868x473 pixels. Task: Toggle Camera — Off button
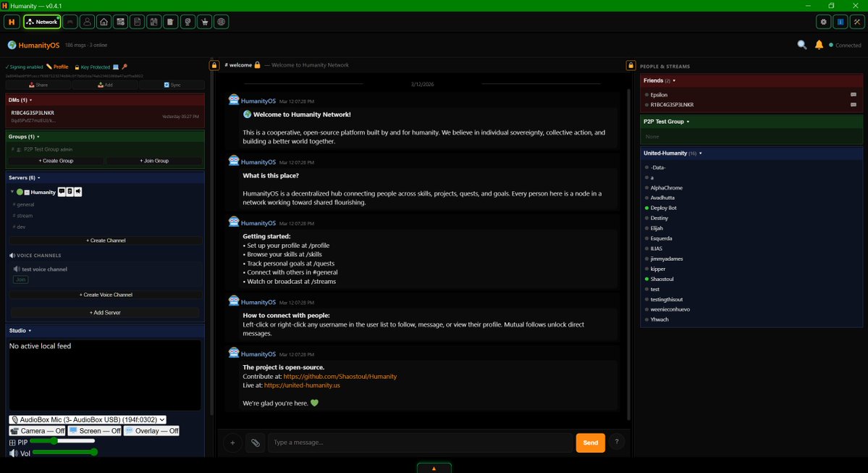click(37, 431)
